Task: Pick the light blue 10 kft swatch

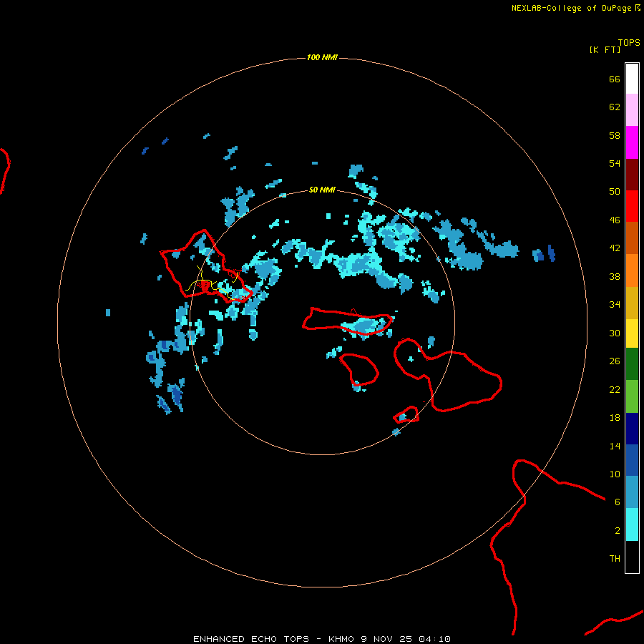Action: coord(632,492)
